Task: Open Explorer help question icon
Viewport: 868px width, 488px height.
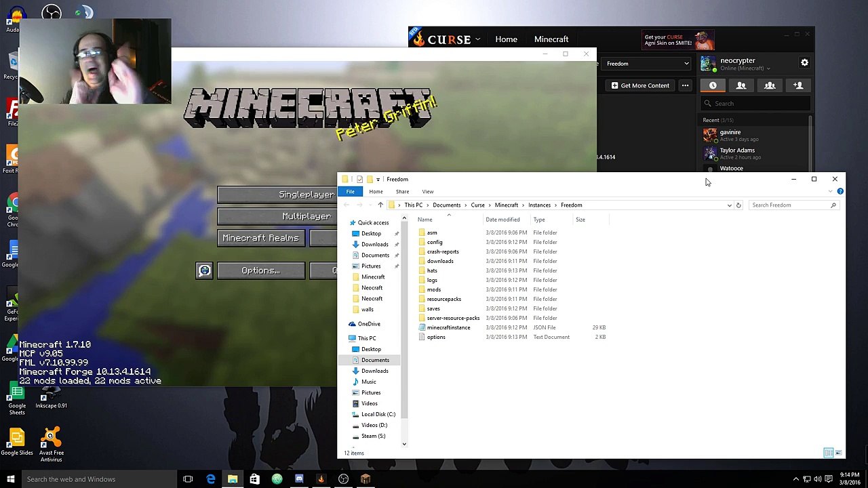Action: [x=840, y=192]
